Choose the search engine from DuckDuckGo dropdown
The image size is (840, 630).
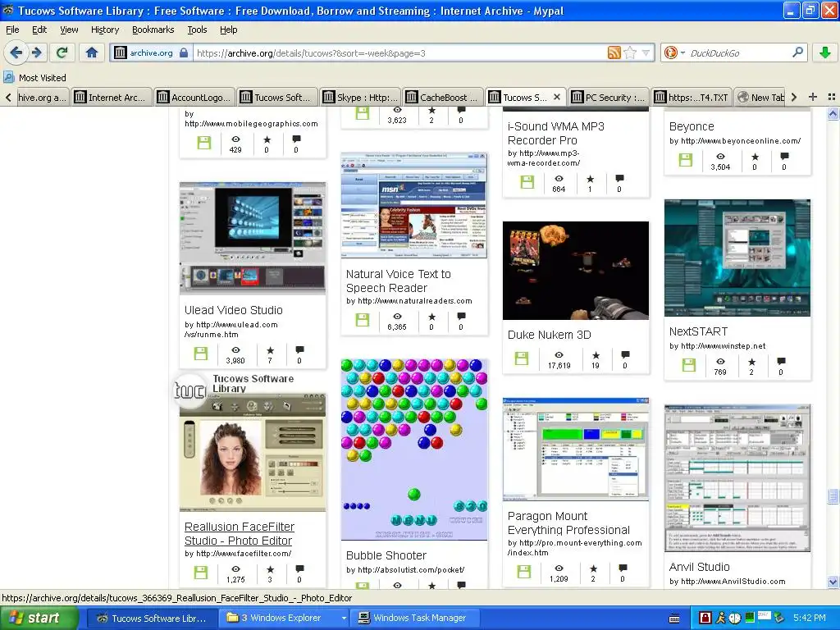(x=674, y=52)
